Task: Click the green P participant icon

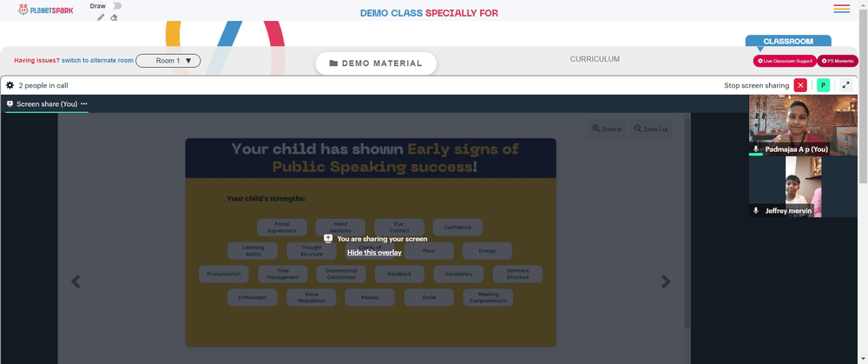Action: [823, 85]
